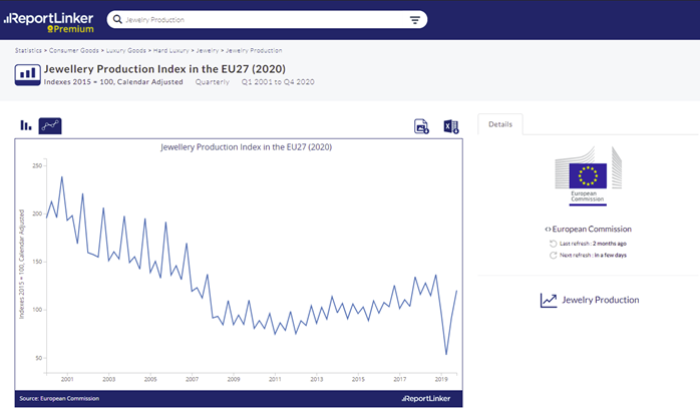Click the search magnifier icon
The image size is (700, 413).
[x=118, y=20]
